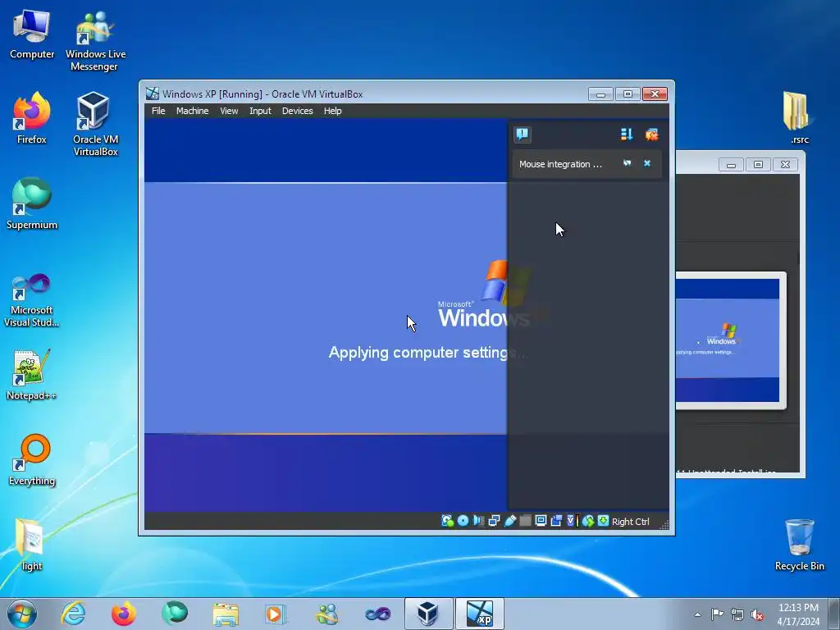Select the Windows Live Messenger desktop shortcut
Image resolution: width=840 pixels, height=630 pixels.
coord(95,40)
